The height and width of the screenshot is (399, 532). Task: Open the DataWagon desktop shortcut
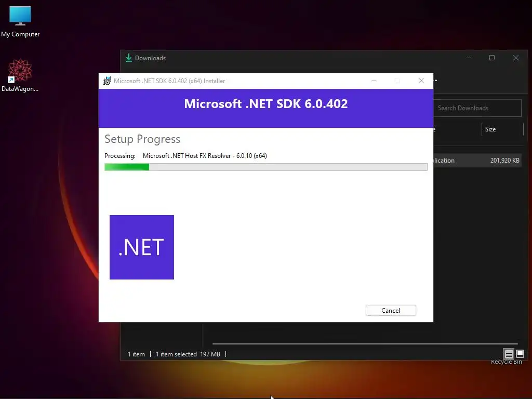(20, 75)
